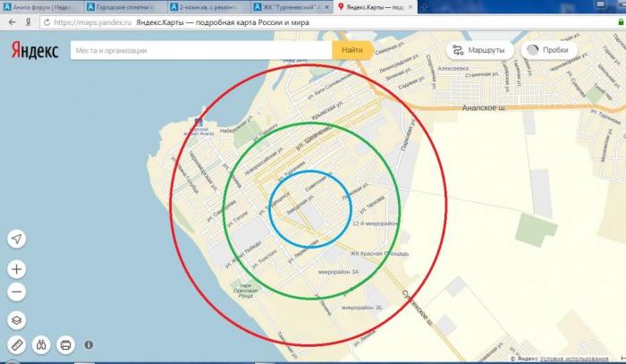This screenshot has height=364, width=626.
Task: Open panoramas via the binoculars icon
Action: (41, 344)
